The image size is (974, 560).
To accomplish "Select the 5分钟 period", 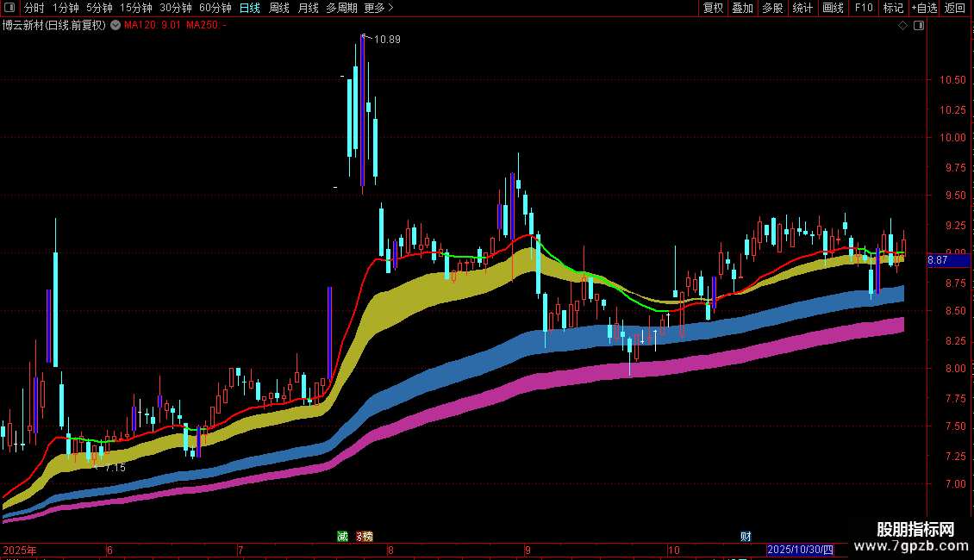I will click(x=99, y=8).
